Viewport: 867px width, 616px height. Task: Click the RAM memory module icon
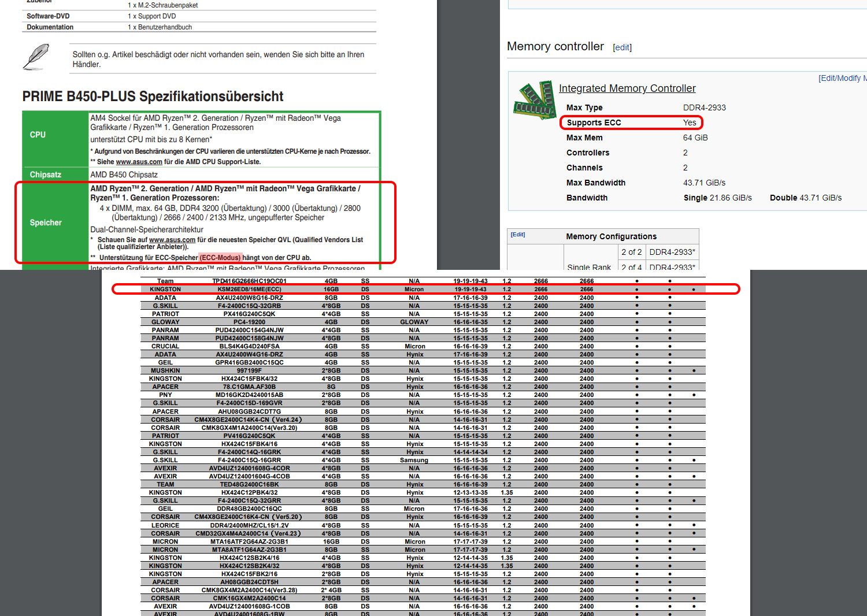(x=535, y=99)
